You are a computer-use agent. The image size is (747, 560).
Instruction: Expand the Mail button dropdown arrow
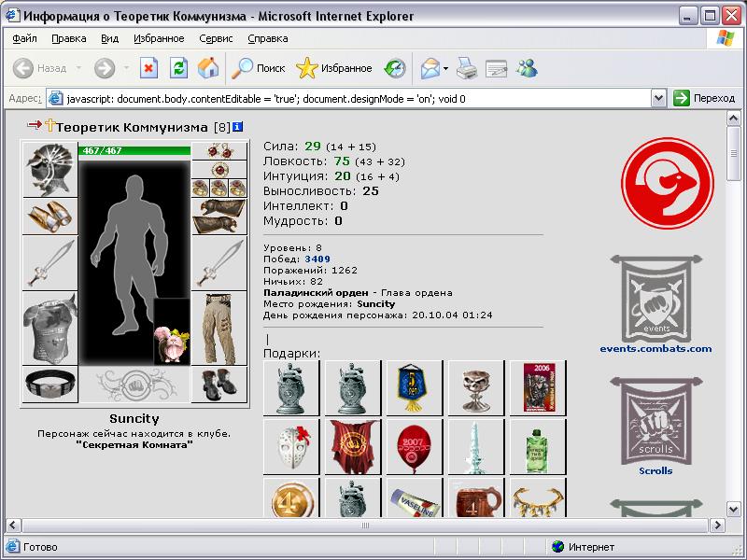pos(446,68)
